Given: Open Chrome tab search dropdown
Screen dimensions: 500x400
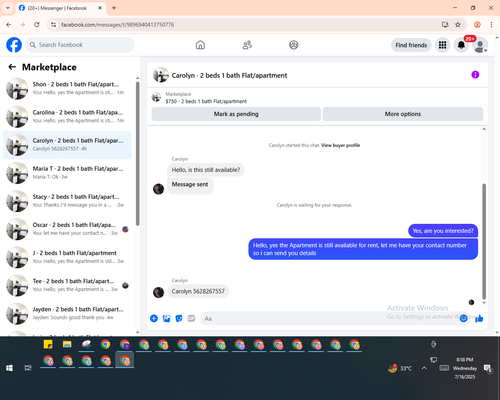Looking at the screenshot, I should click(x=8, y=8).
